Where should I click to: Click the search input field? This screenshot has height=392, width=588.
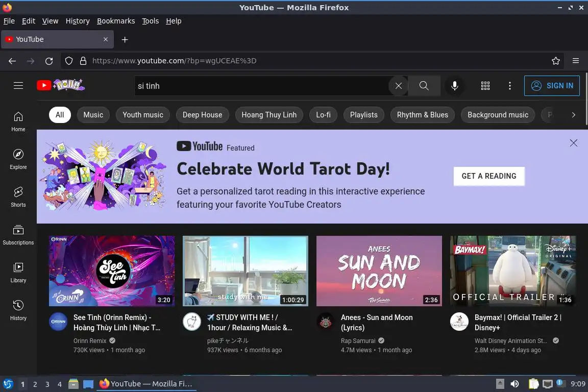tap(262, 86)
